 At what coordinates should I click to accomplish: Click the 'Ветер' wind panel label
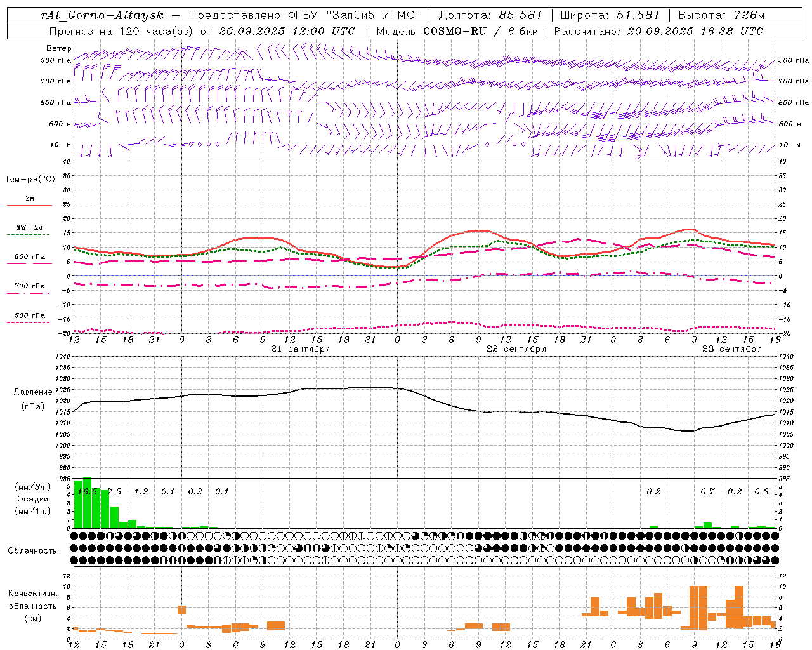59,48
